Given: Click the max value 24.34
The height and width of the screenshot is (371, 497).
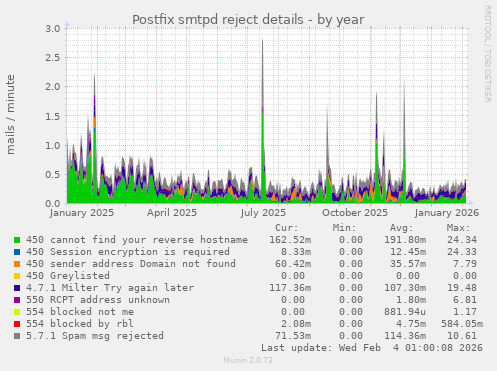Looking at the screenshot, I should click(x=462, y=240).
